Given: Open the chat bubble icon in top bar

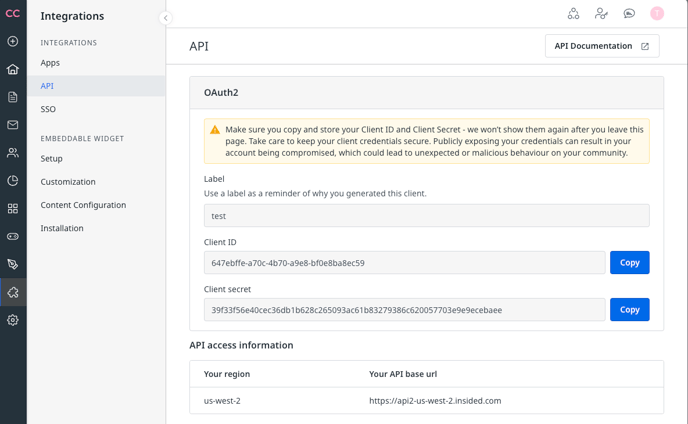Looking at the screenshot, I should pyautogui.click(x=629, y=14).
